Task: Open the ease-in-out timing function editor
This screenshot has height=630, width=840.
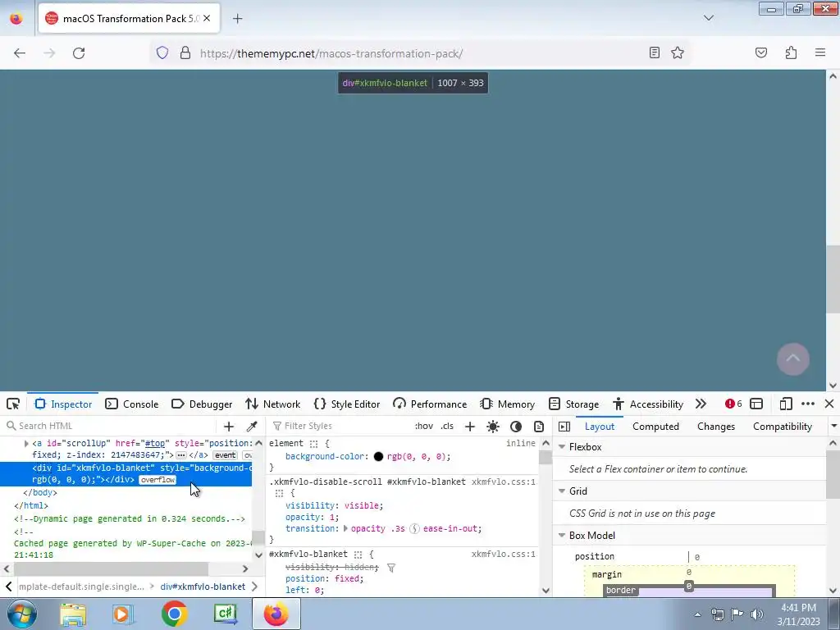Action: pyautogui.click(x=414, y=529)
